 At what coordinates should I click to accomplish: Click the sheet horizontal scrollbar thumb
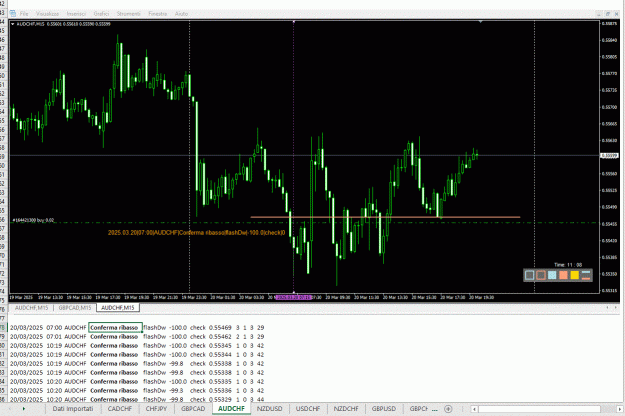point(539,409)
